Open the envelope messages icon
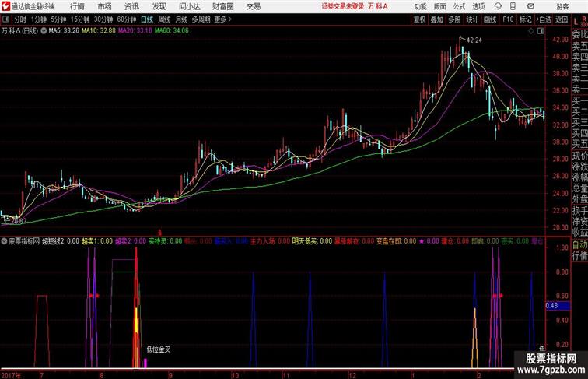 point(530,6)
